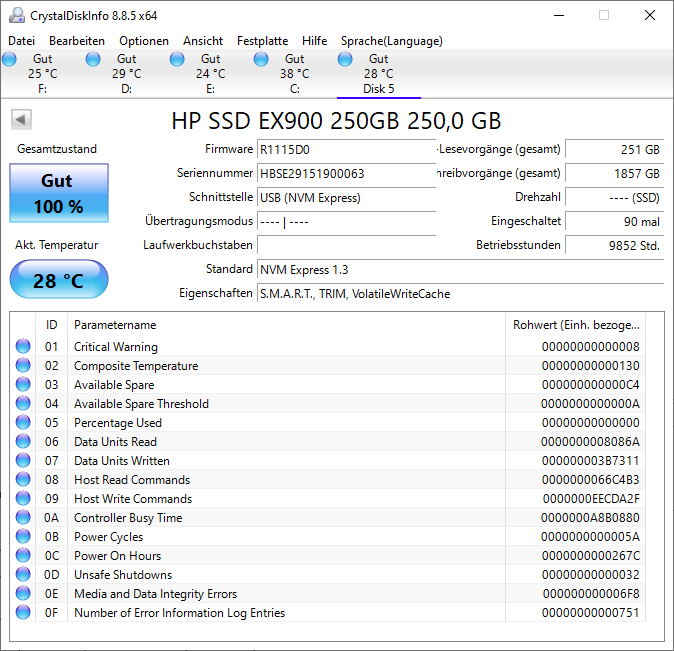Click the previous disk arrow button

tap(21, 120)
